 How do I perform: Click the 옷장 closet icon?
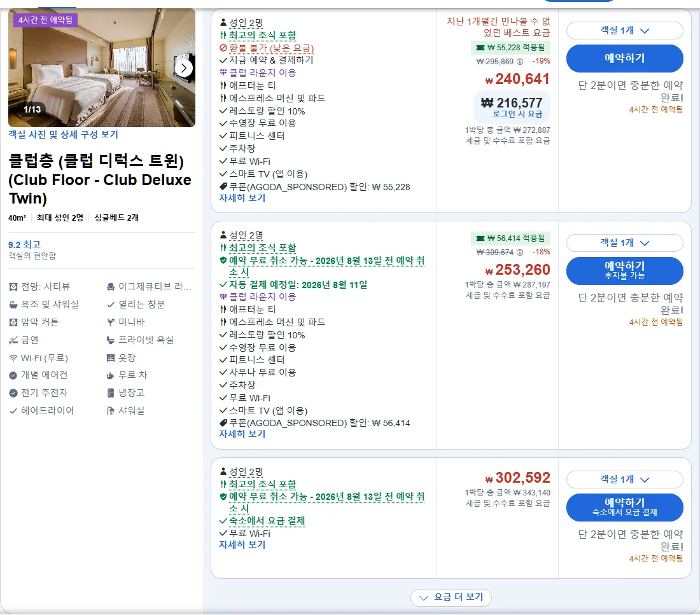(x=111, y=358)
